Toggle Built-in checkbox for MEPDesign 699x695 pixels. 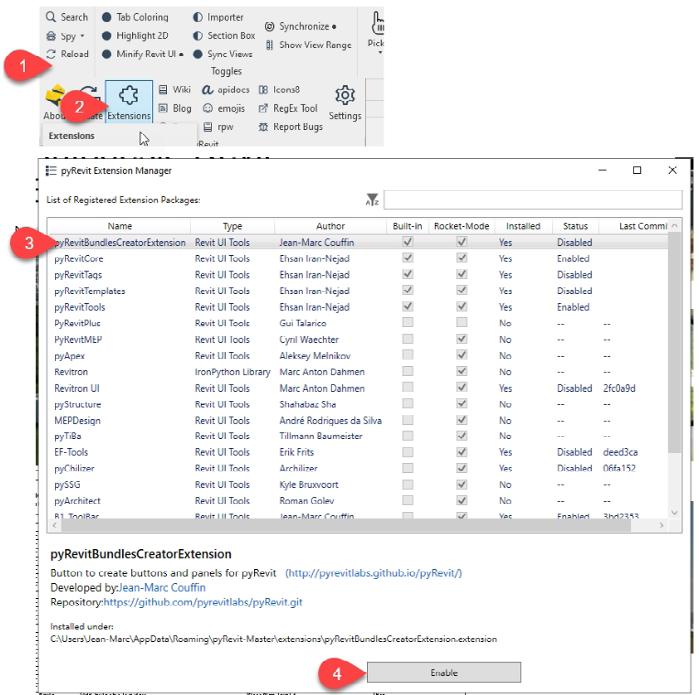click(x=407, y=420)
